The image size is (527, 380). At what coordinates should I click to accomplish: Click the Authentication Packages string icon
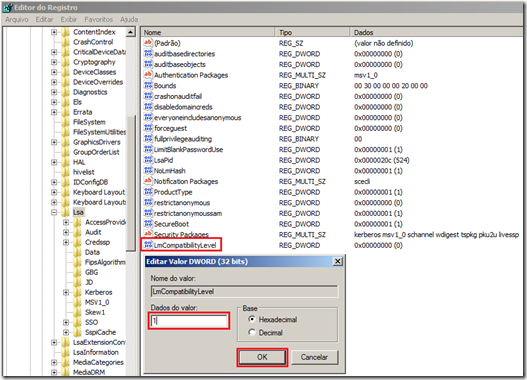(x=148, y=75)
